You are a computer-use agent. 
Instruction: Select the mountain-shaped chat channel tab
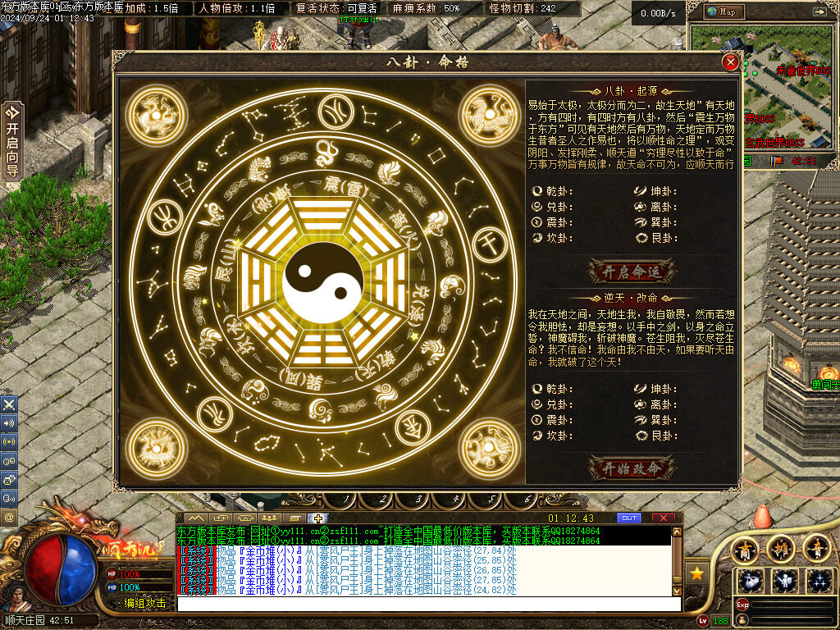[195, 518]
